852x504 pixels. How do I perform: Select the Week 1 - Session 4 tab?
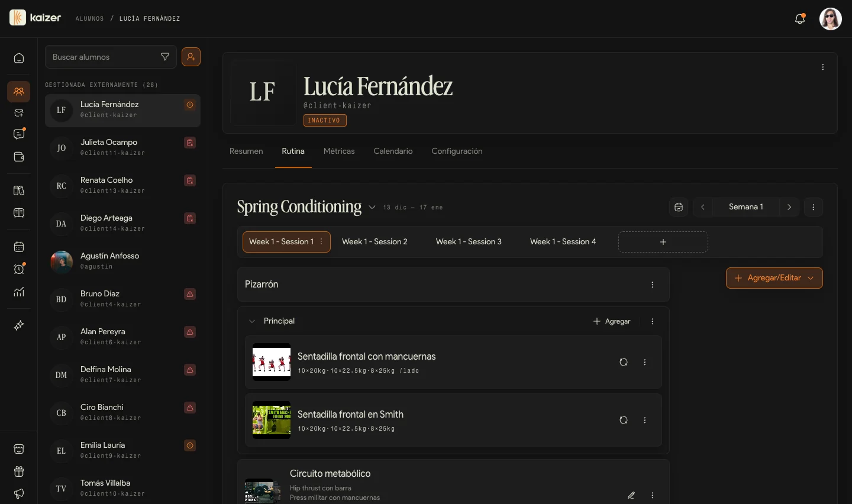pyautogui.click(x=563, y=242)
